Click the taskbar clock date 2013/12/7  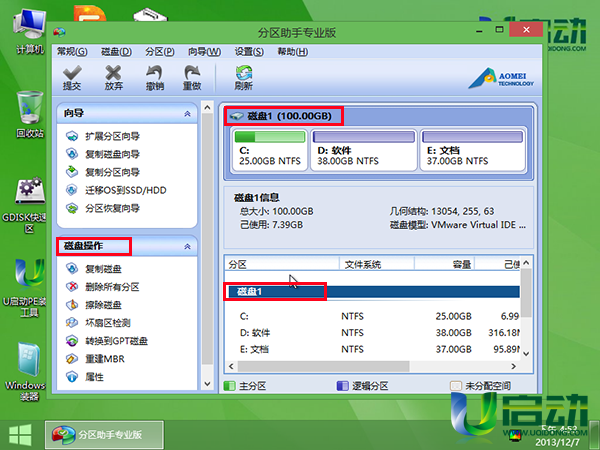point(557,442)
